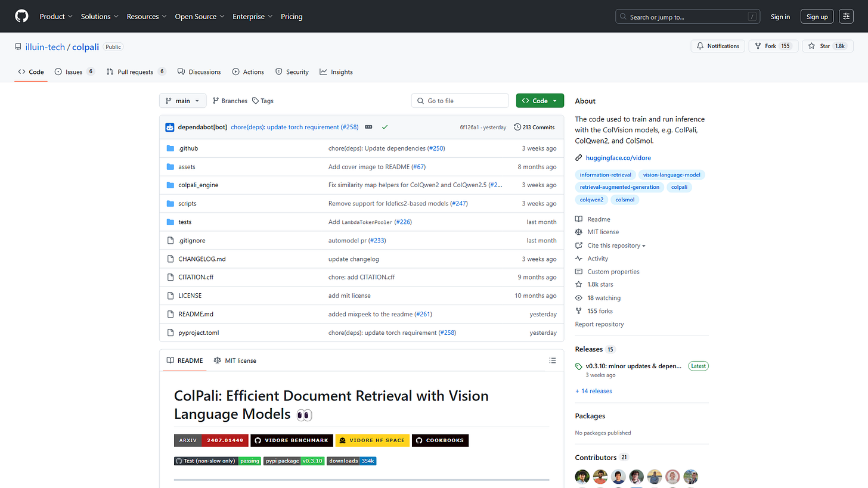Click the Pricing link
Image resolution: width=868 pixels, height=488 pixels.
point(292,17)
